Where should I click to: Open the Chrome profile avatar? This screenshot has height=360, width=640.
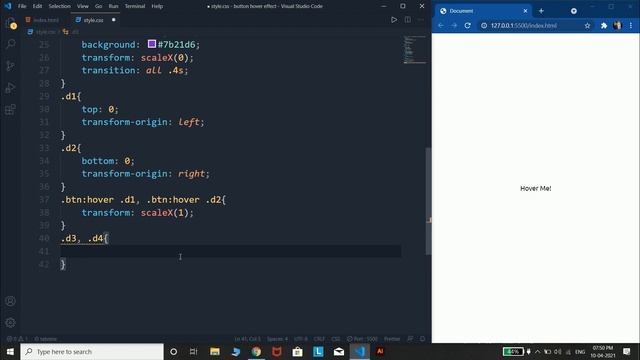point(617,26)
